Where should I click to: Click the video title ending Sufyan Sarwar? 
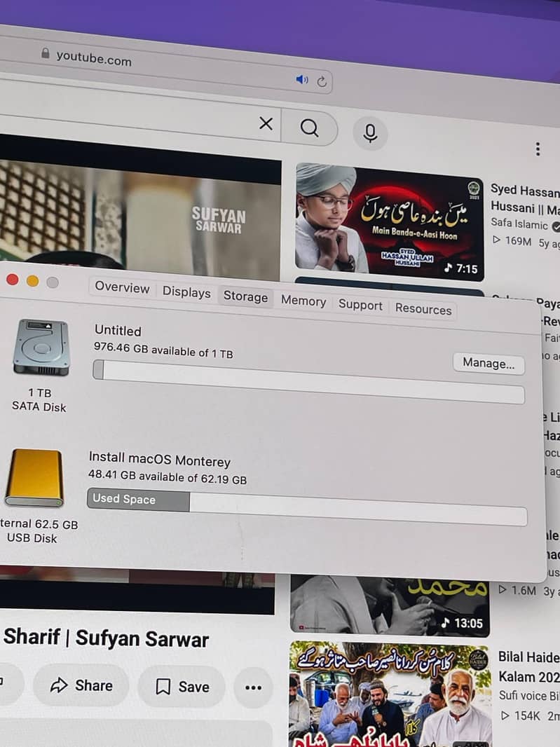[x=106, y=638]
